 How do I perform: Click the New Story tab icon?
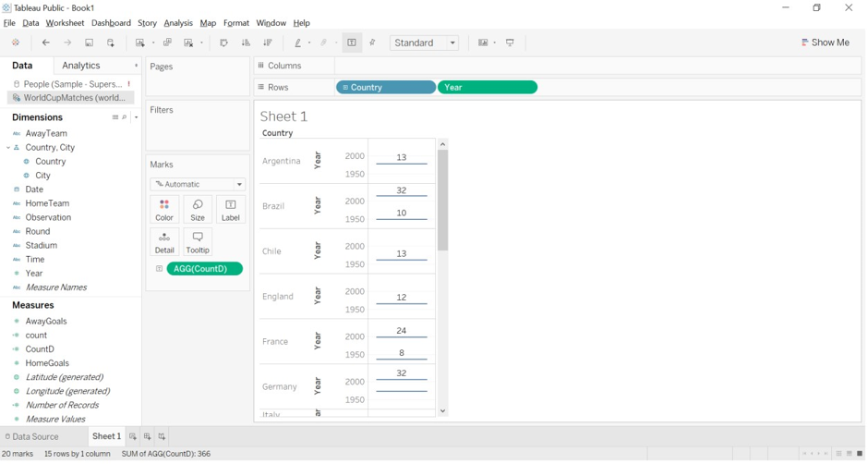point(162,436)
